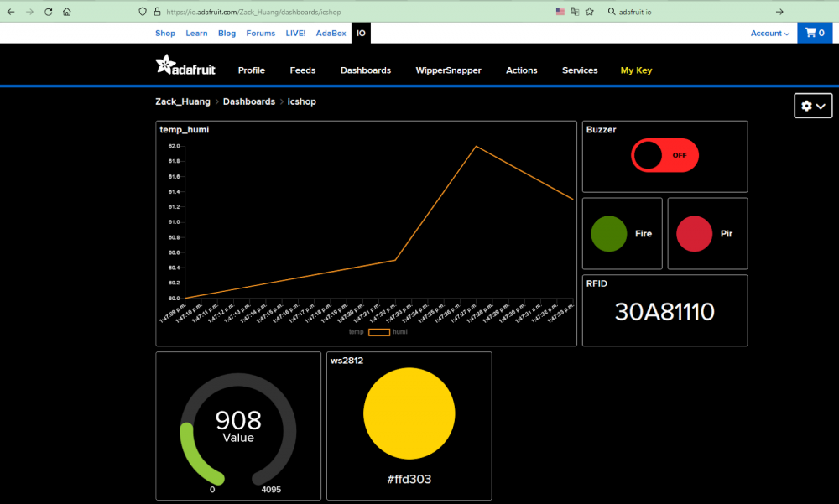Click the green Fire status indicator
The width and height of the screenshot is (839, 504).
(609, 233)
